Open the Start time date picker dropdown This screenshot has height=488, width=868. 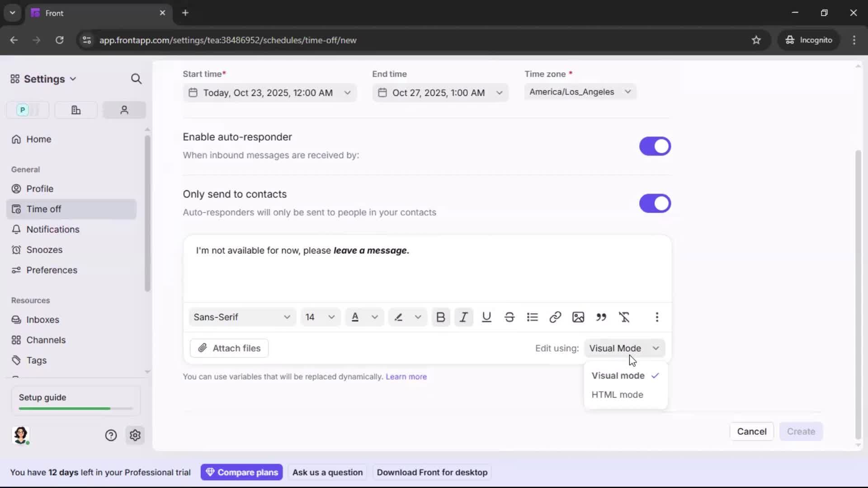tap(347, 93)
